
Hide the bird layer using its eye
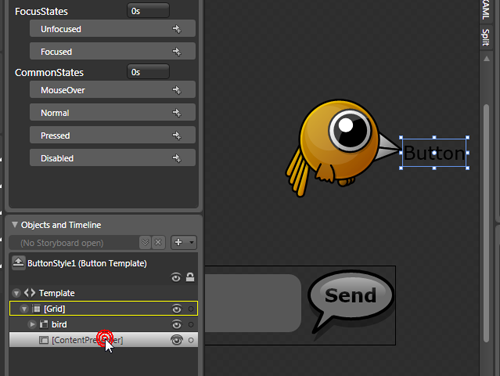click(177, 324)
